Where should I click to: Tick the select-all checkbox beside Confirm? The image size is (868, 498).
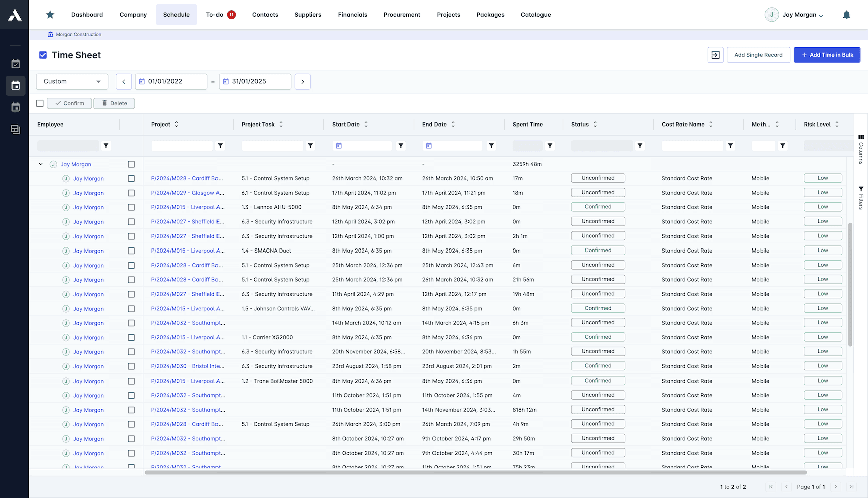[40, 103]
